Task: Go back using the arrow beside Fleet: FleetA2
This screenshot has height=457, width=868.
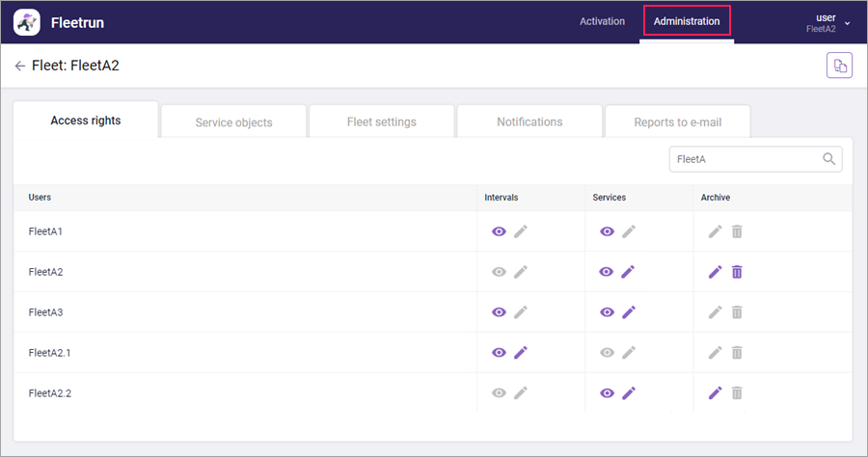Action: click(x=20, y=66)
